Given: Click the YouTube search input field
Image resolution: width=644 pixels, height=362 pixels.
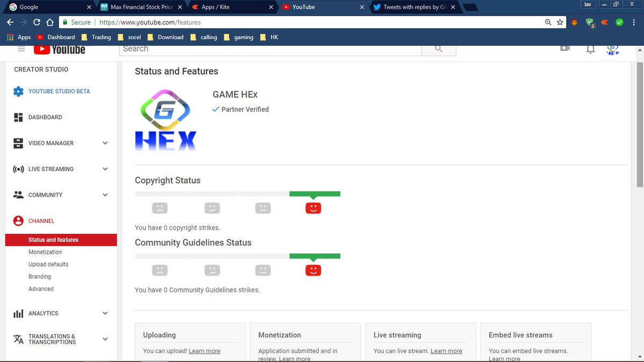Looking at the screenshot, I should (x=270, y=49).
